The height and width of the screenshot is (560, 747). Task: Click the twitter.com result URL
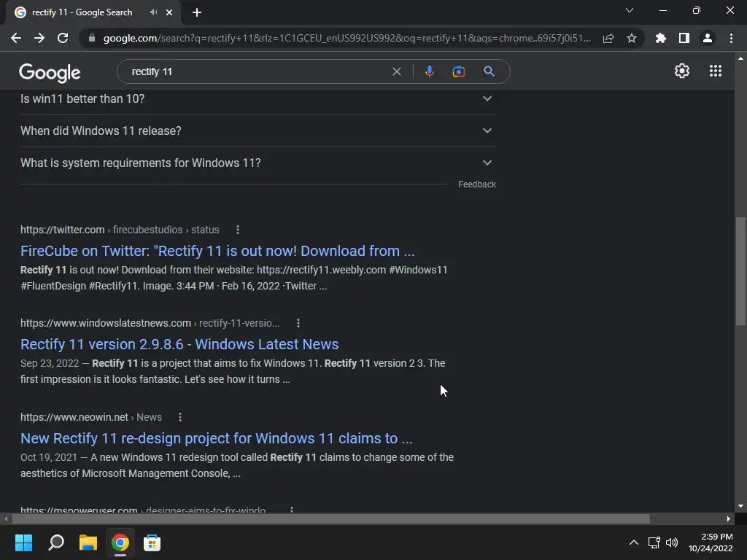click(120, 230)
